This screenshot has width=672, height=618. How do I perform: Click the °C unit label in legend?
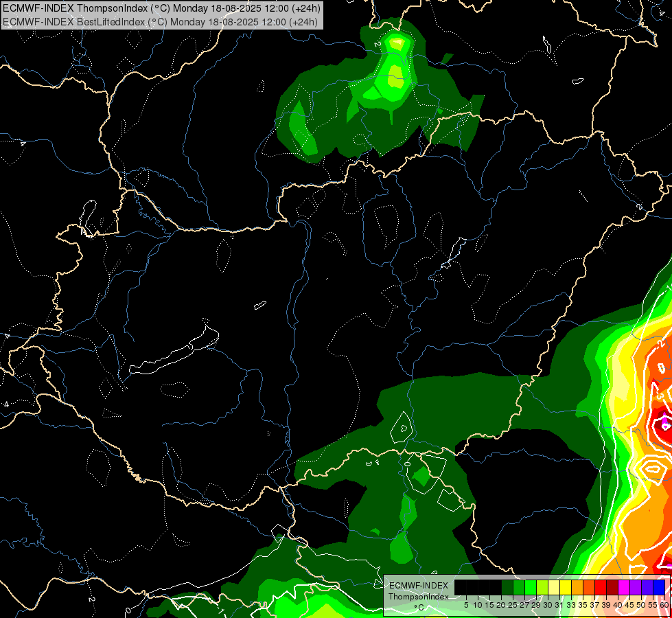pyautogui.click(x=419, y=607)
